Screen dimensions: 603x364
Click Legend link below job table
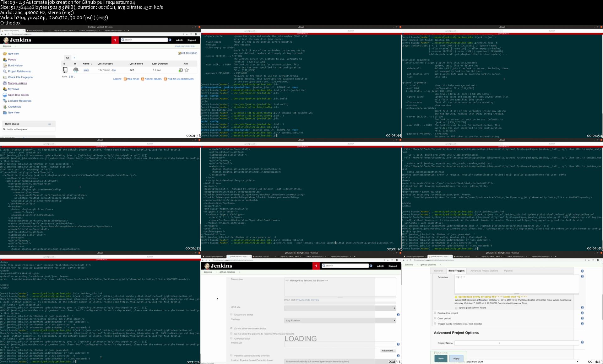tap(117, 79)
